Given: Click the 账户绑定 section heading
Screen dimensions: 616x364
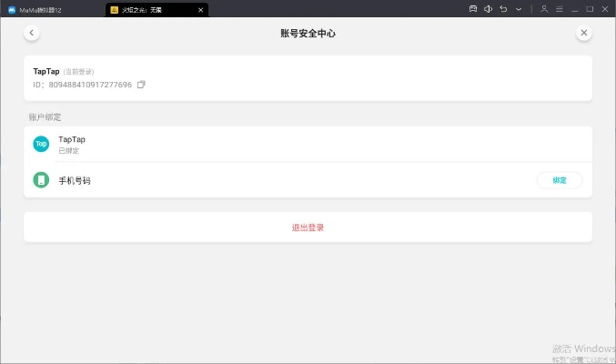Looking at the screenshot, I should tap(45, 116).
